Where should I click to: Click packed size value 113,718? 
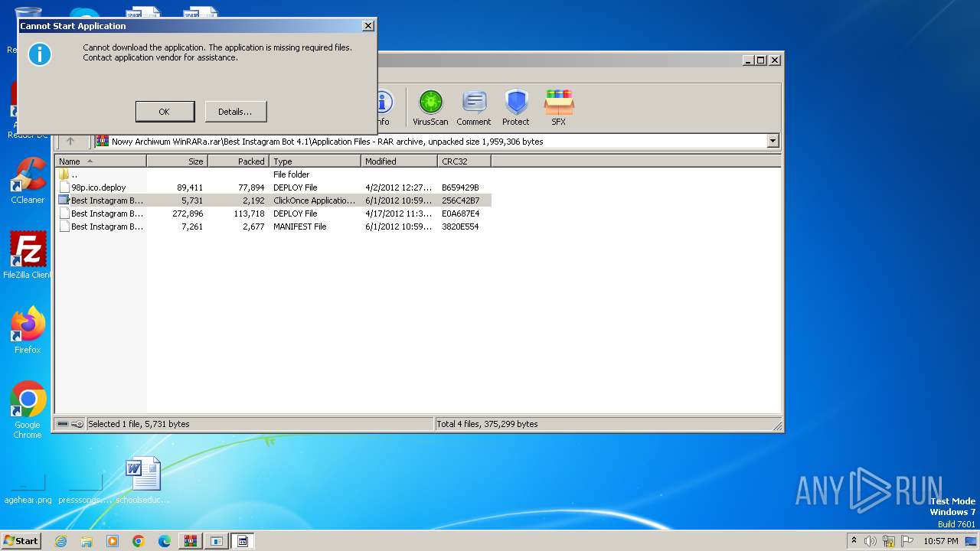pyautogui.click(x=249, y=214)
